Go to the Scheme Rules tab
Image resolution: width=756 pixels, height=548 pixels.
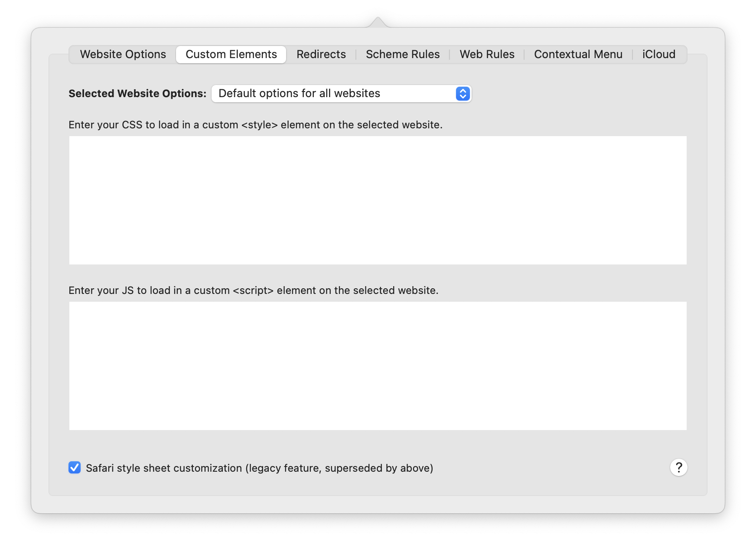[x=403, y=55]
